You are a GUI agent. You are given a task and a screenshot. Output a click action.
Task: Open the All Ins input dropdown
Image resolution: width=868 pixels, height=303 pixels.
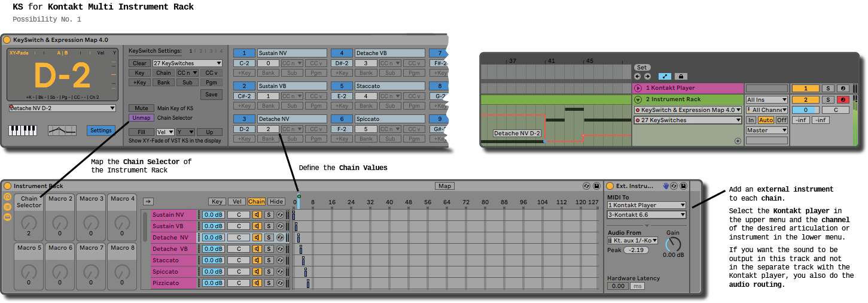click(767, 99)
